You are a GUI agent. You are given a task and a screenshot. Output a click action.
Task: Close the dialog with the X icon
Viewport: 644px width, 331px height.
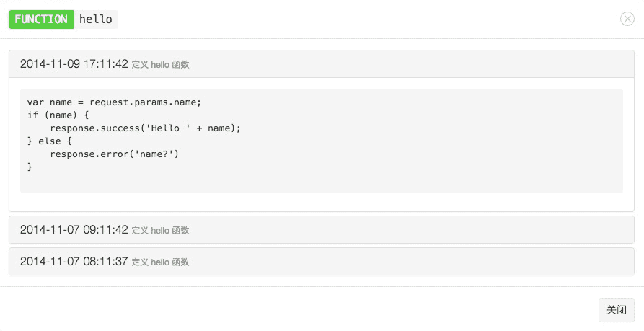(627, 19)
